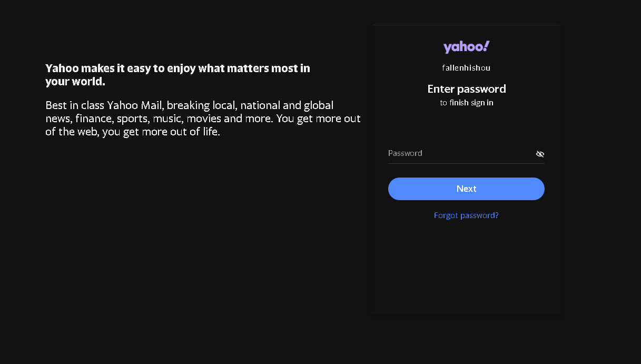
Task: Click the 'to finish sign in' subtitle
Action: coord(466,103)
